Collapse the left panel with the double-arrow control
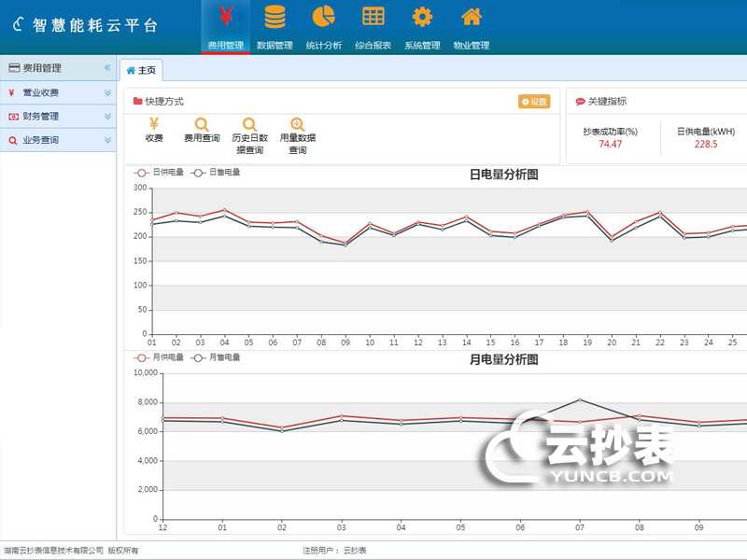This screenshot has width=747, height=560. [106, 66]
